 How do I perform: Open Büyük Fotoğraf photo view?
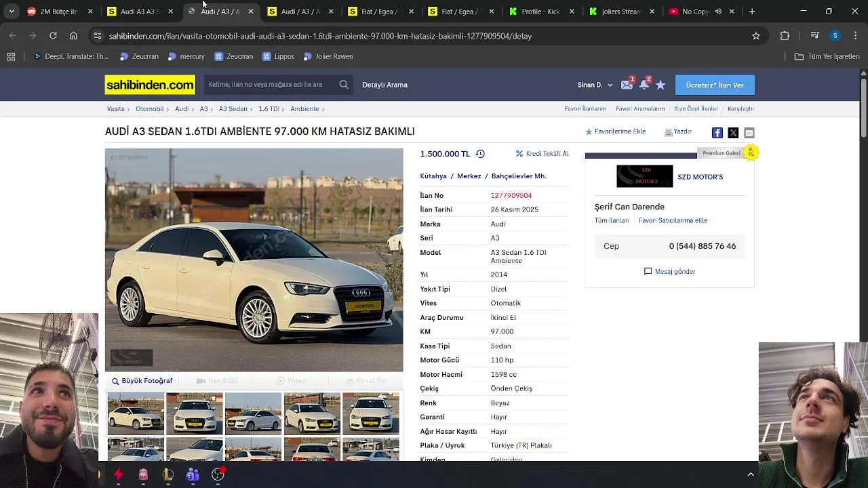[142, 381]
